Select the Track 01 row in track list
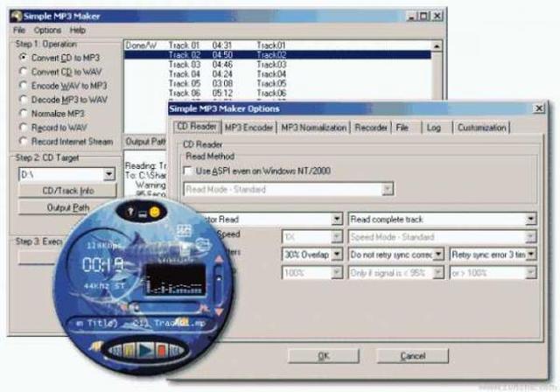This screenshot has height=392, width=560. pyautogui.click(x=277, y=45)
